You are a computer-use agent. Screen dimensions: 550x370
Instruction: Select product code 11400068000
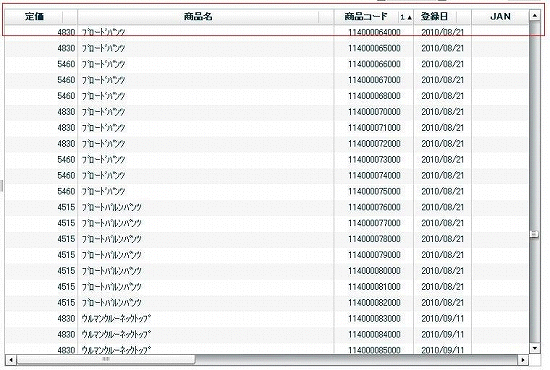[374, 96]
